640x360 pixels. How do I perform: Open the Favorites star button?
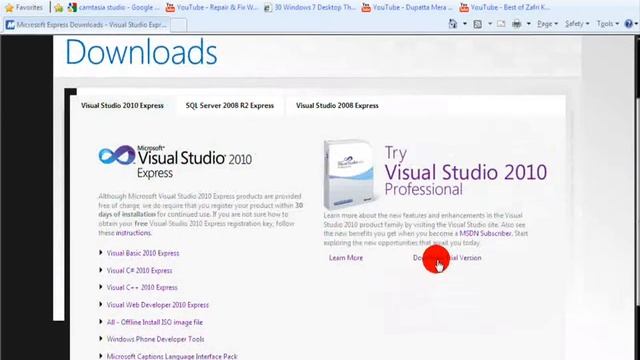(x=24, y=7)
